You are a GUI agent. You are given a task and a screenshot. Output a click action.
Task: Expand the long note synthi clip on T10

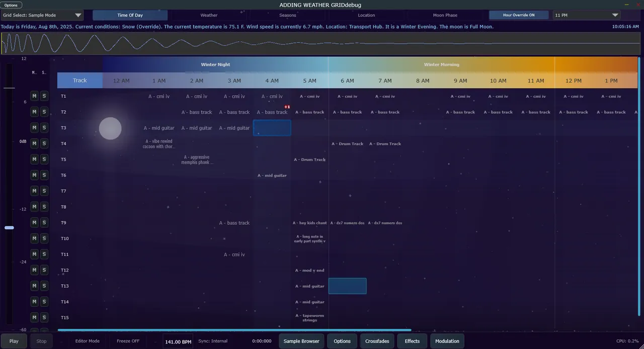click(x=309, y=238)
